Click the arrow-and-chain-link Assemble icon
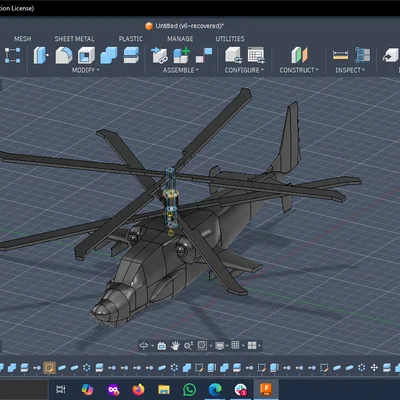 pyautogui.click(x=159, y=55)
